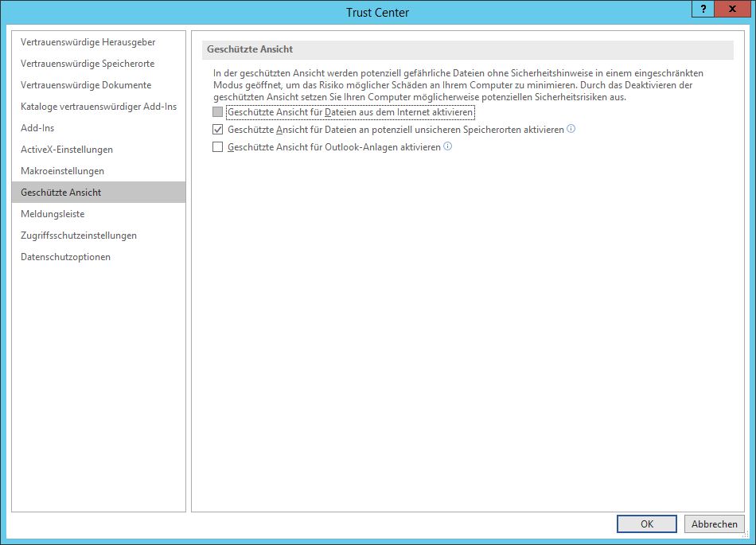Uncheck protected view for unsafe Speicherorten
Viewport: 756px width, 545px height.
218,130
